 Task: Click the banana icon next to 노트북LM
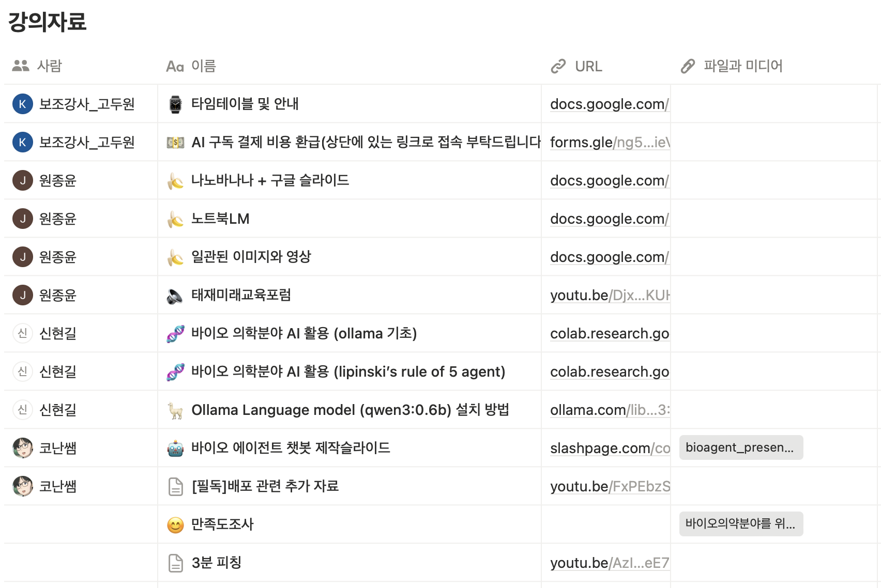coord(176,219)
